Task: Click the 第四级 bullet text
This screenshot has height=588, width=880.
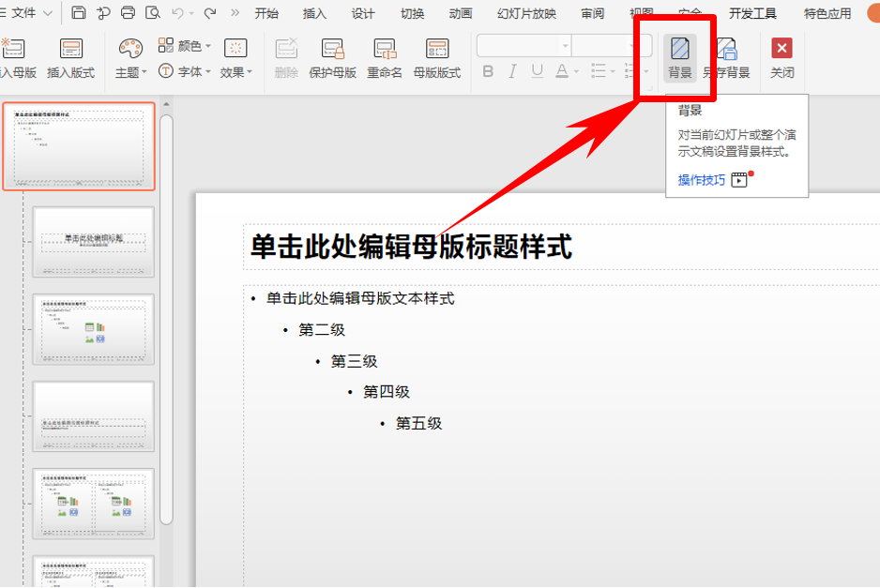Action: (x=387, y=392)
